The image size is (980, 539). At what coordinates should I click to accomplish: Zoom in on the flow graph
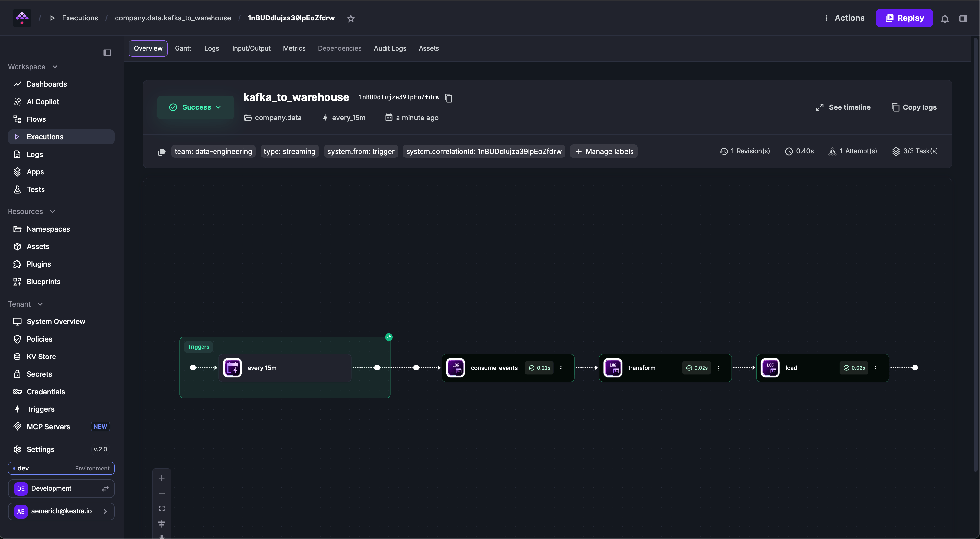[162, 478]
